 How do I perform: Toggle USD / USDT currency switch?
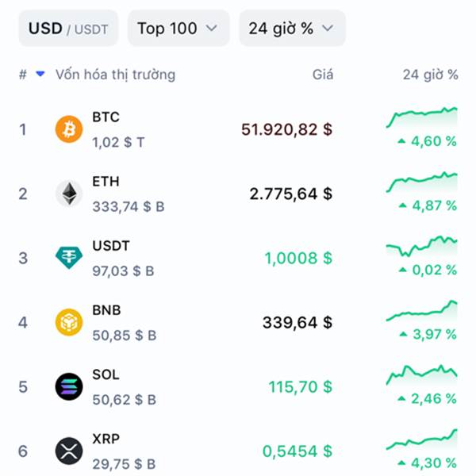[68, 29]
